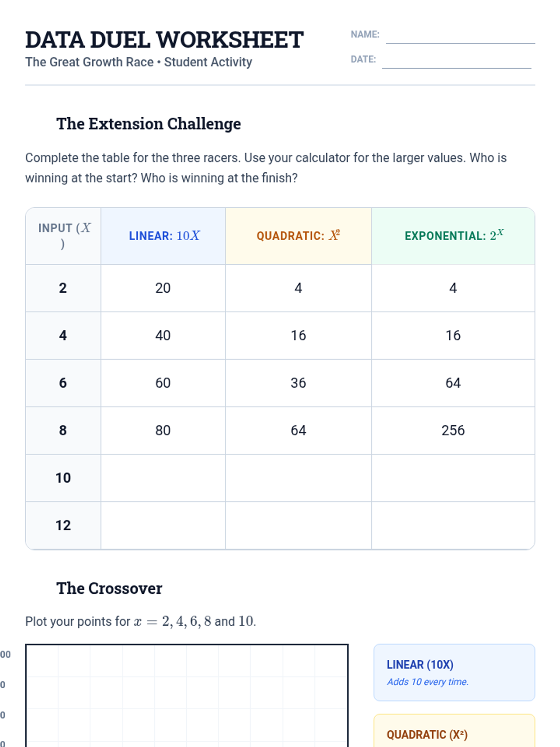Click the Data Duel Worksheet title
This screenshot has width=560, height=747.
click(x=164, y=40)
